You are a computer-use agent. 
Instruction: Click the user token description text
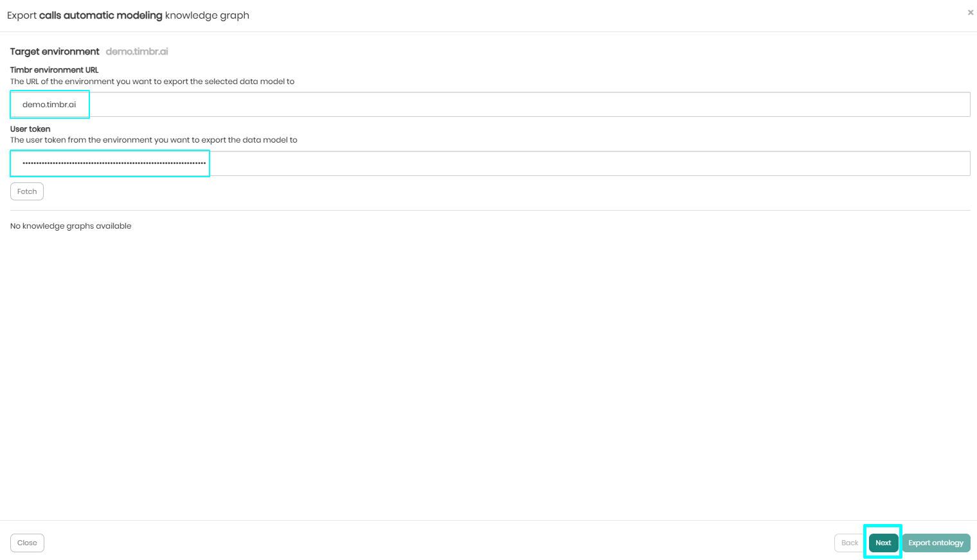click(154, 140)
